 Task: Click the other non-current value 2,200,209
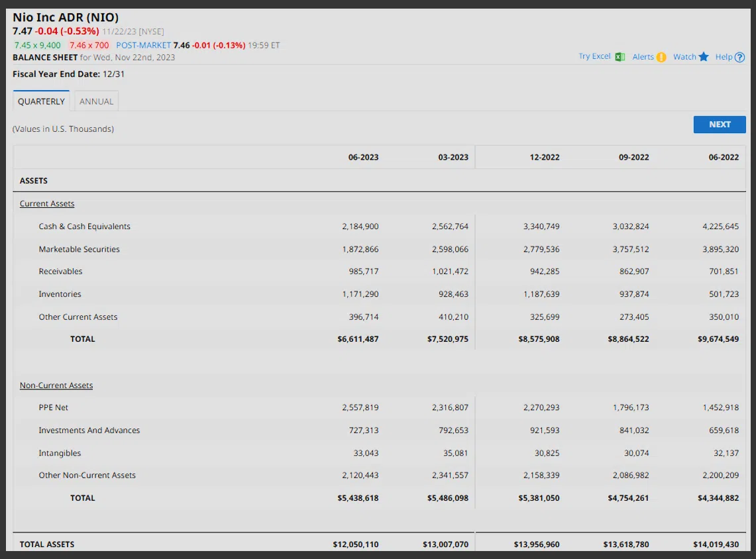tap(720, 475)
